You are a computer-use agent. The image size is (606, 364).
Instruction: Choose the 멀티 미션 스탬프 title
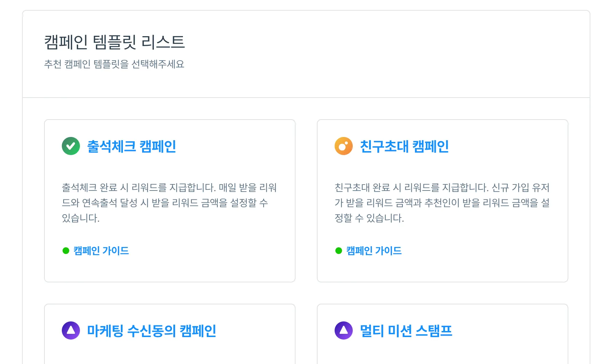pyautogui.click(x=406, y=331)
